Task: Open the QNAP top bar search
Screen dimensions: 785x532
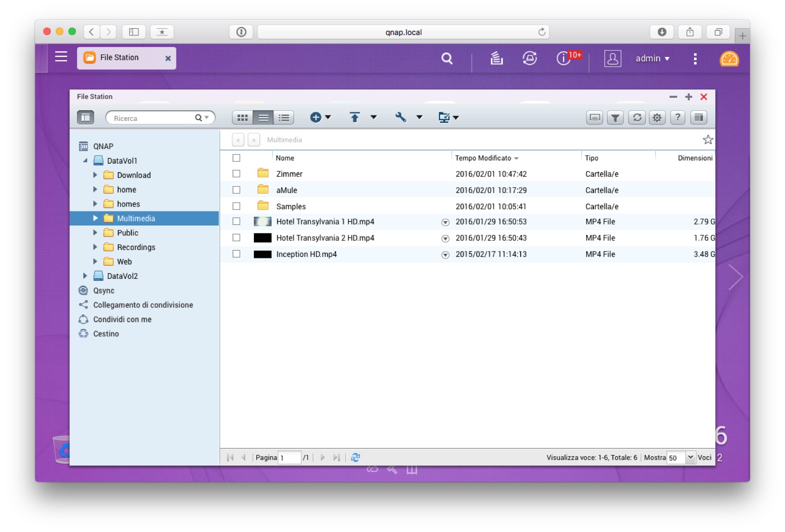Action: tap(446, 59)
